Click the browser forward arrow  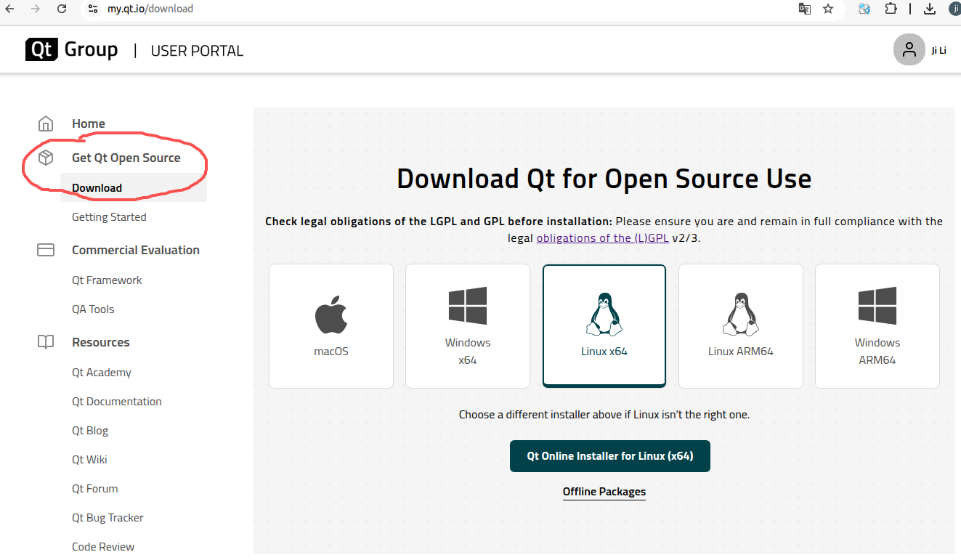35,9
